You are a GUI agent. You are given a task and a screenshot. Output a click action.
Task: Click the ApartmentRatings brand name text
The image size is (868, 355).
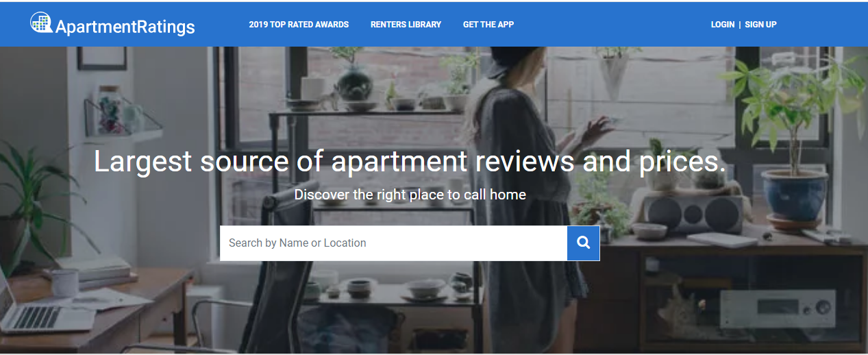coord(125,27)
